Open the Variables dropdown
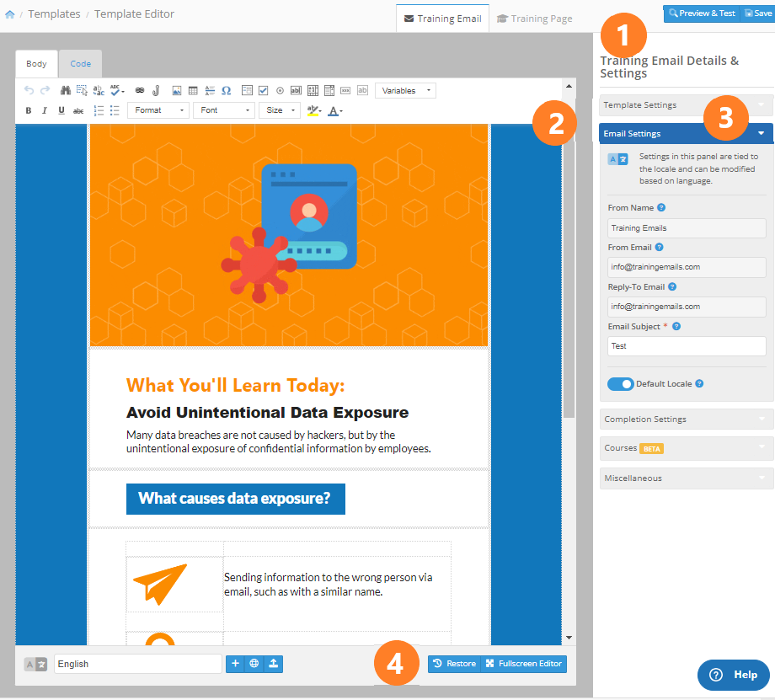Screen dimensions: 775x700 click(x=405, y=90)
